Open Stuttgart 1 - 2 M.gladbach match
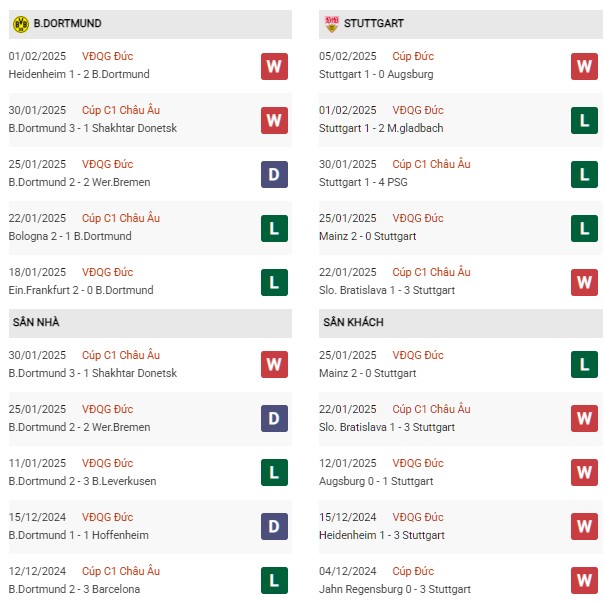The image size is (605, 602). click(381, 128)
